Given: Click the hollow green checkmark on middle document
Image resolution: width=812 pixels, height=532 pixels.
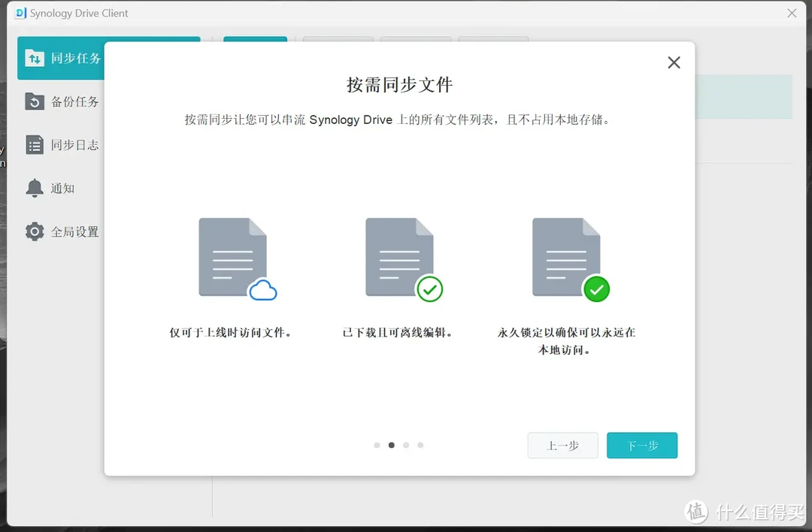Looking at the screenshot, I should [430, 289].
